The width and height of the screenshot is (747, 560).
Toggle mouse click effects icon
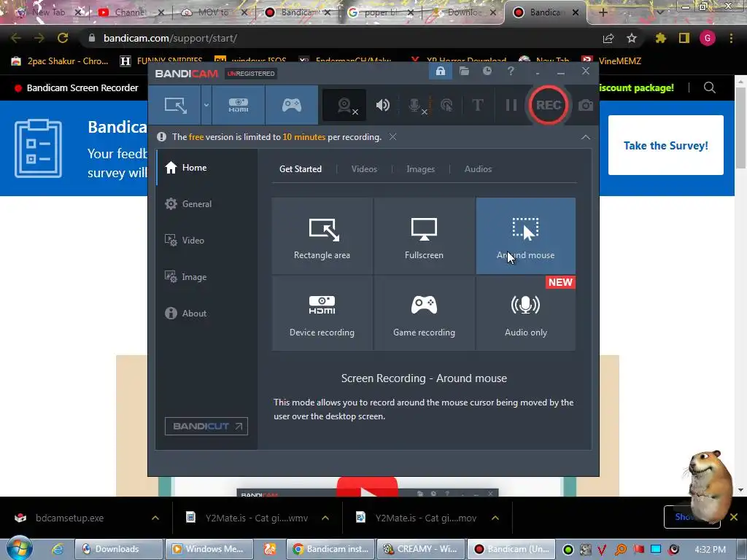point(446,105)
